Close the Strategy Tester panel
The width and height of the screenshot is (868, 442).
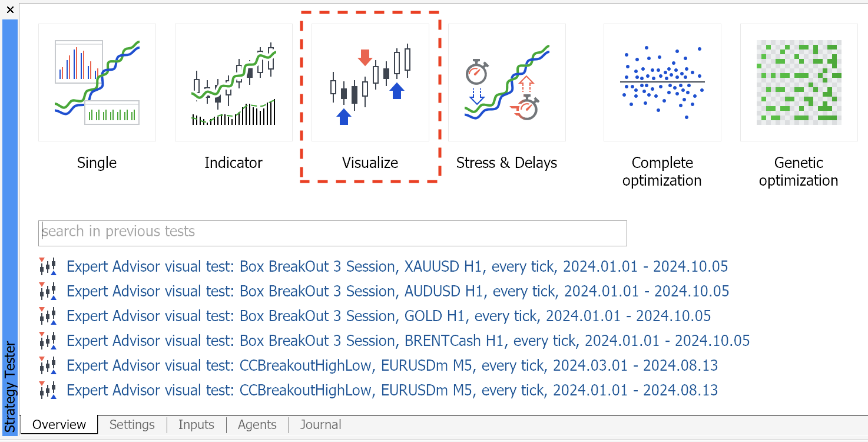10,9
